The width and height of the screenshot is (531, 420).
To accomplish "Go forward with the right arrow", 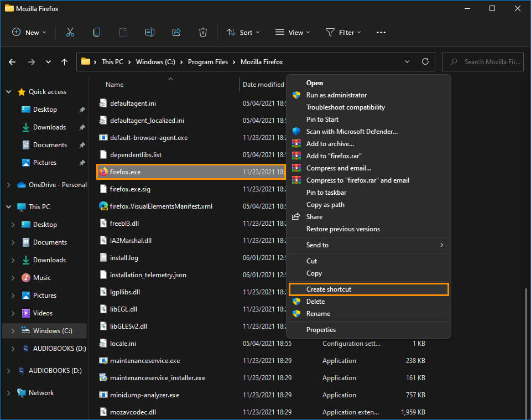I will [31, 62].
